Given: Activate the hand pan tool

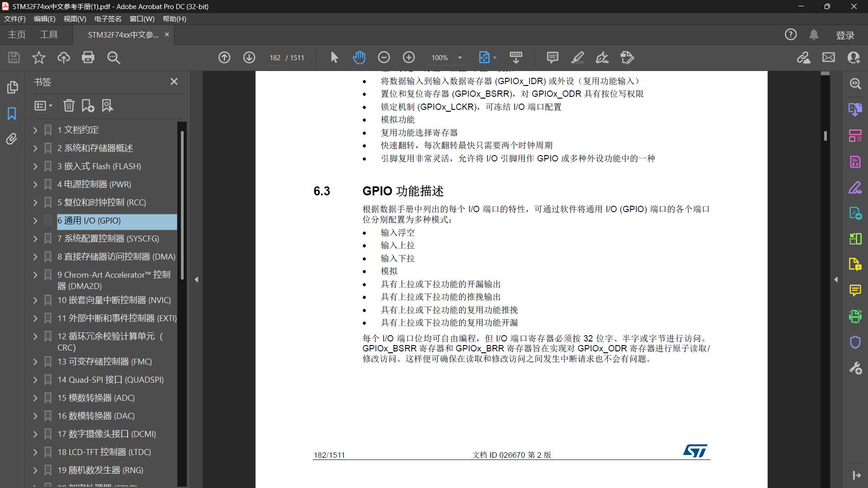Looking at the screenshot, I should (359, 57).
